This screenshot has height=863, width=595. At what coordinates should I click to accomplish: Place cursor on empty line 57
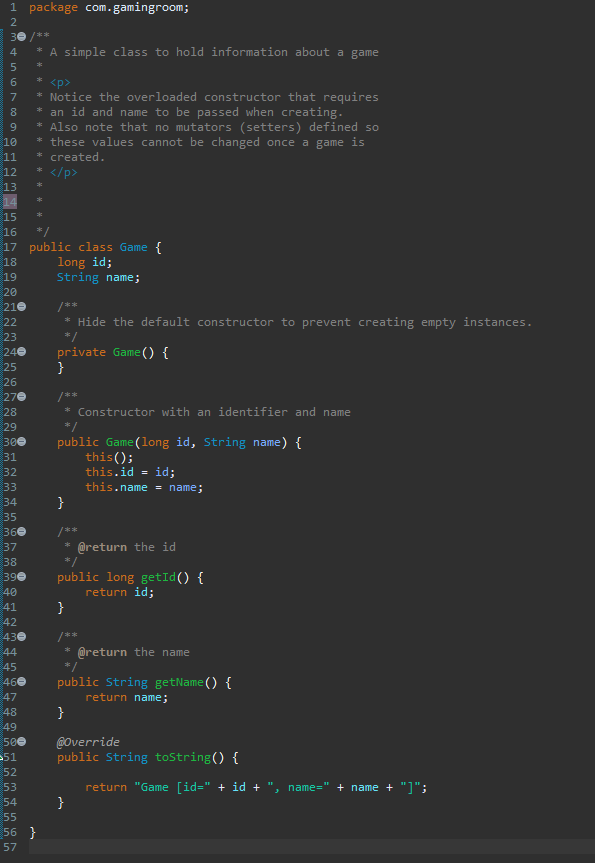[x=312, y=847]
